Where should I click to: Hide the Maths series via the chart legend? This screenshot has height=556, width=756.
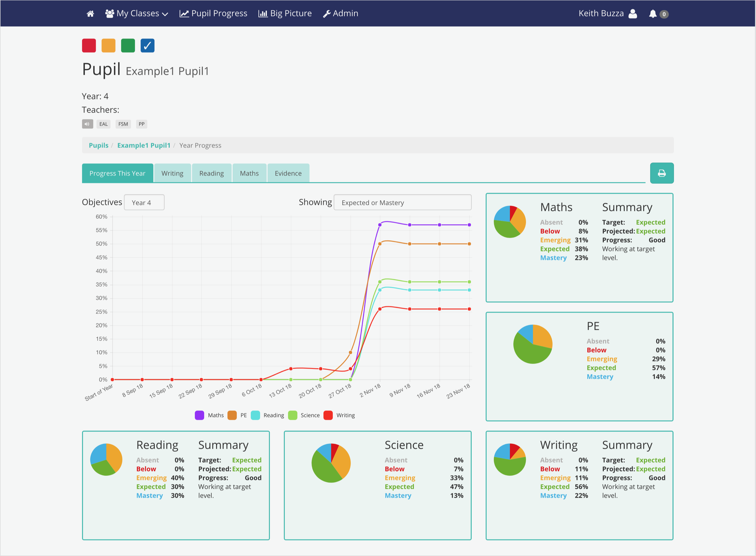click(x=209, y=415)
